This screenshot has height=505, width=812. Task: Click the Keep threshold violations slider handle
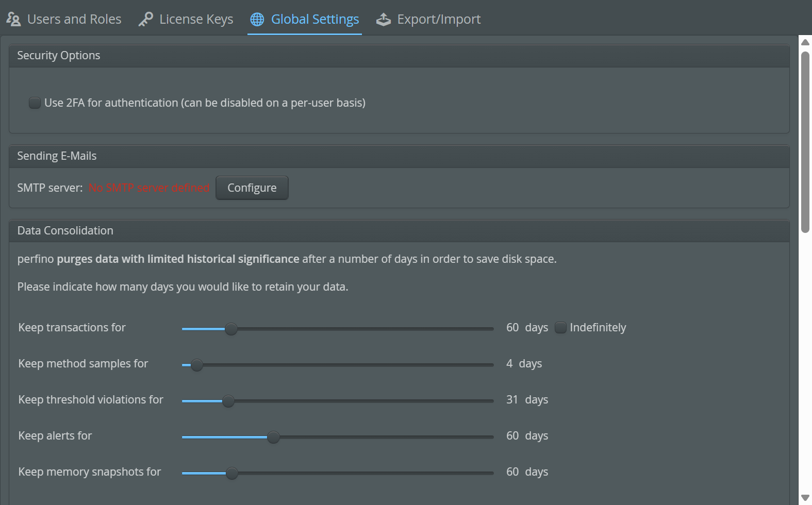[x=228, y=401]
